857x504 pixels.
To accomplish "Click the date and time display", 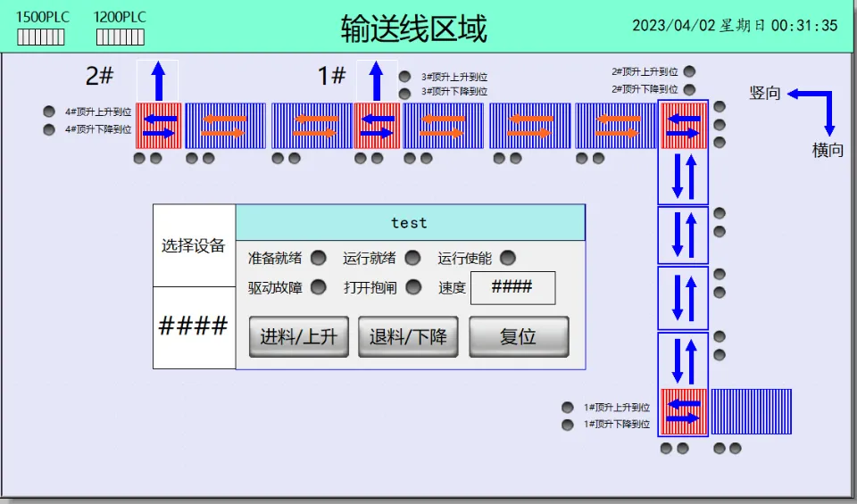I will coord(735,26).
